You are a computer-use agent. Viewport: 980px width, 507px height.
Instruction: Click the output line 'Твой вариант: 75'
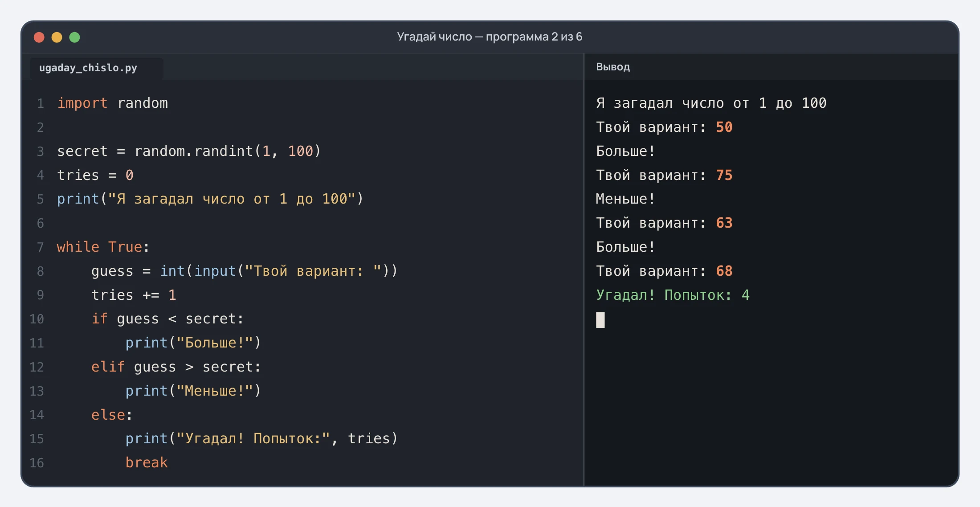(x=664, y=175)
